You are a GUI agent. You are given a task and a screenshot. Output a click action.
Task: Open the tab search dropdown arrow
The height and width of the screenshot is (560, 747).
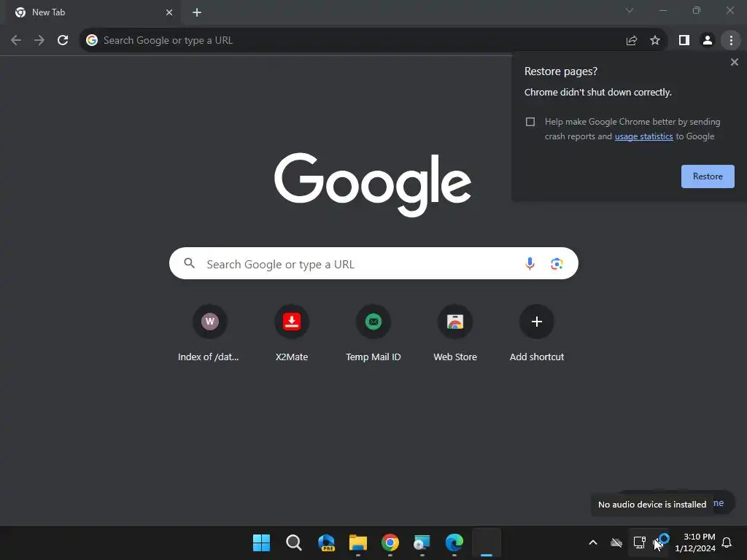[x=630, y=10]
